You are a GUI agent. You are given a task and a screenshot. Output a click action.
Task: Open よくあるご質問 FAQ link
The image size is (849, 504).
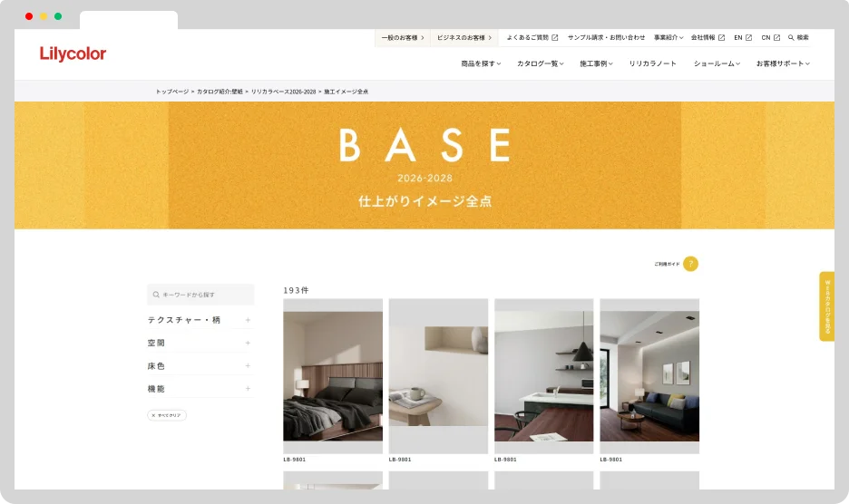tap(532, 37)
